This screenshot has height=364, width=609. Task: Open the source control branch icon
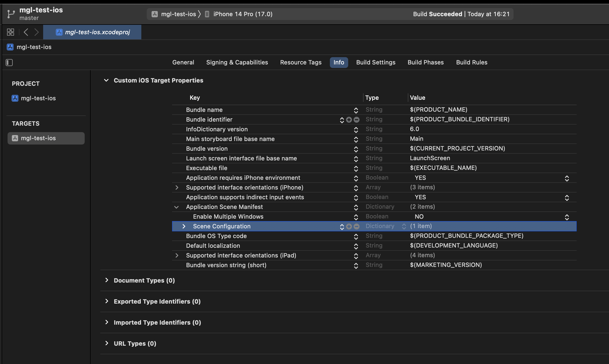click(11, 14)
